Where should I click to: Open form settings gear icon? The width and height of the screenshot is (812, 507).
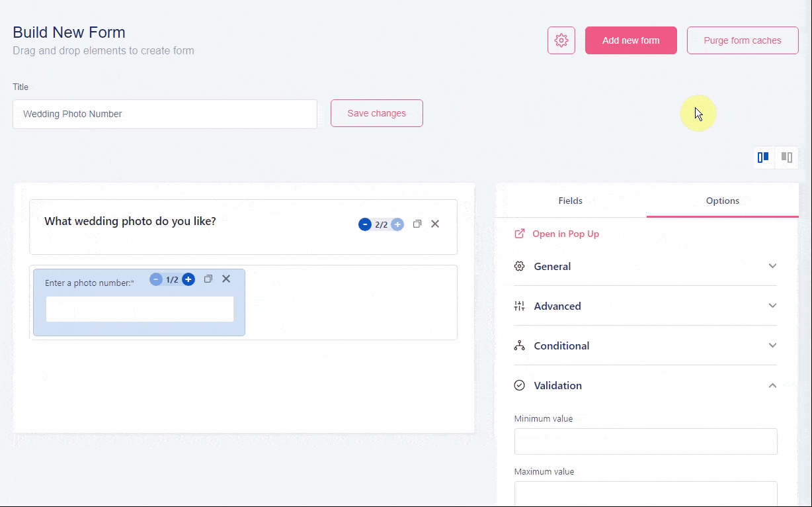[561, 40]
